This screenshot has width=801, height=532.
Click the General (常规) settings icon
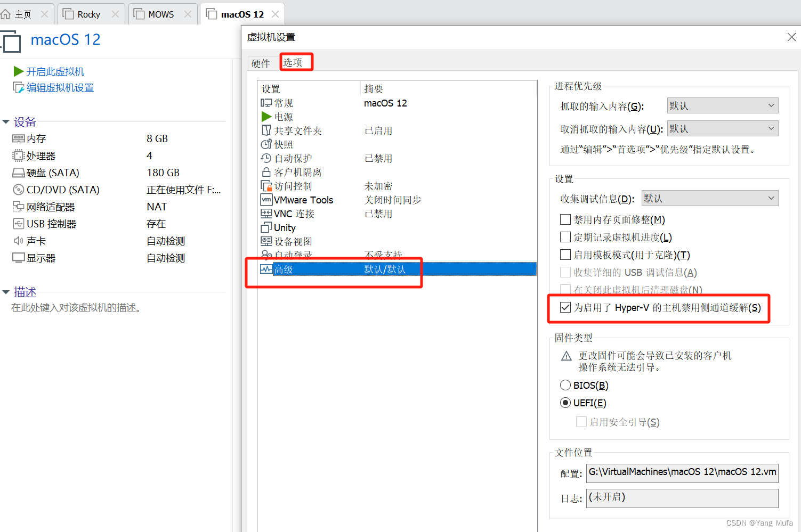coord(266,103)
